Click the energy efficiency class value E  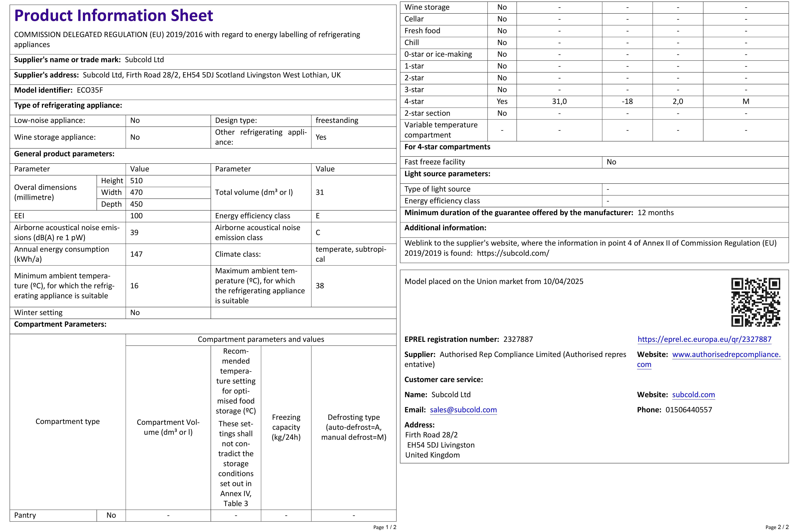coord(318,216)
